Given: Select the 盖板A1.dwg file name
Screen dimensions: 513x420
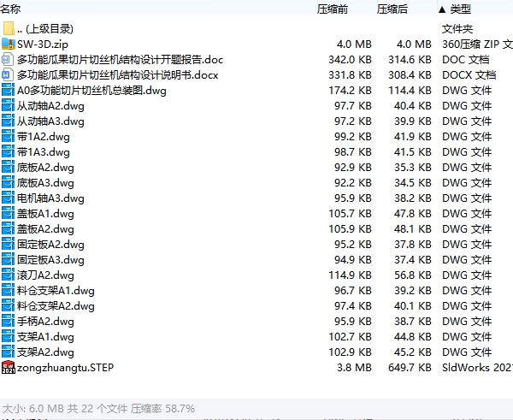Looking at the screenshot, I should tap(45, 214).
